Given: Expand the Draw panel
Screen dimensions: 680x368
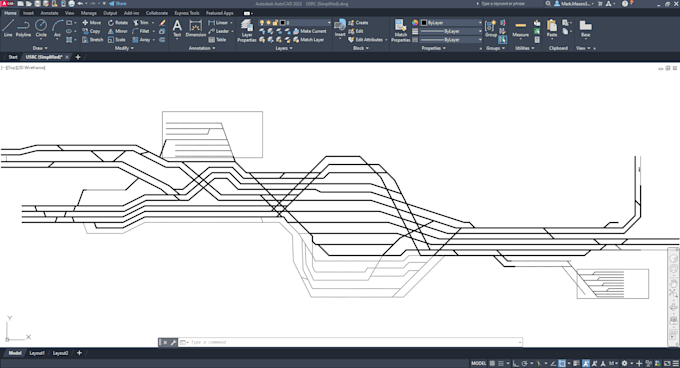Looking at the screenshot, I should coord(40,48).
